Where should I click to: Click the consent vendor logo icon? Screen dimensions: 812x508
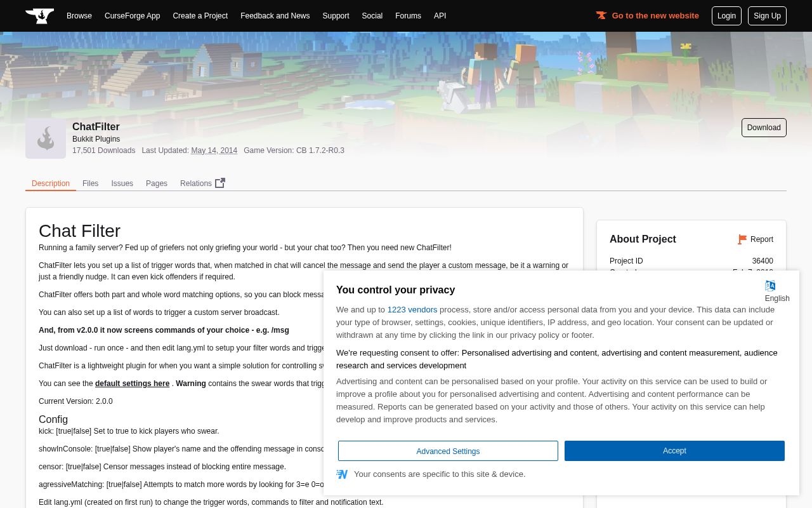pyautogui.click(x=342, y=474)
